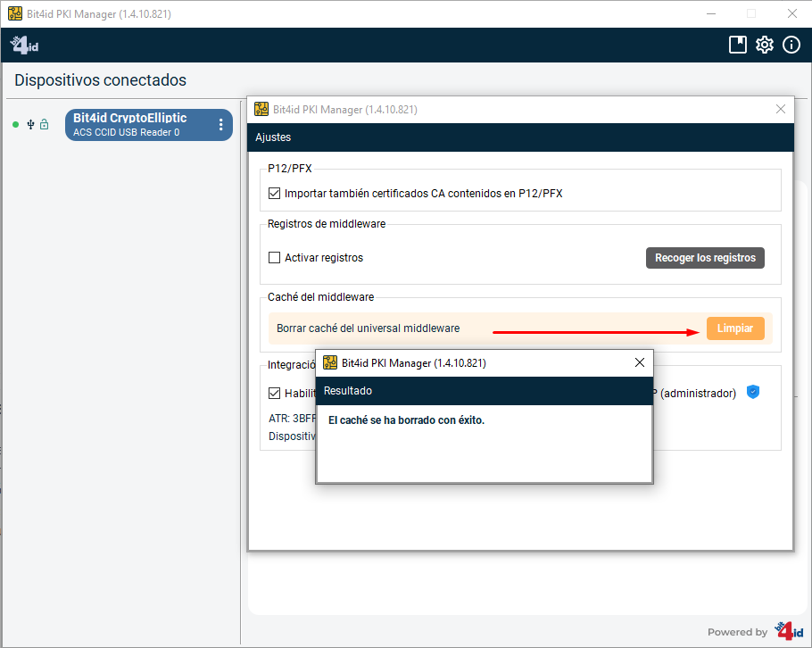Select the Bit4id CryptoElliptic device card
This screenshot has width=812, height=648.
pos(149,125)
